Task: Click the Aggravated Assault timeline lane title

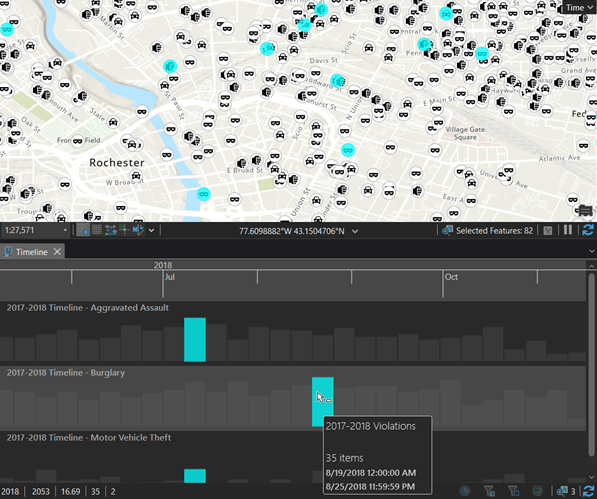Action: click(88, 308)
